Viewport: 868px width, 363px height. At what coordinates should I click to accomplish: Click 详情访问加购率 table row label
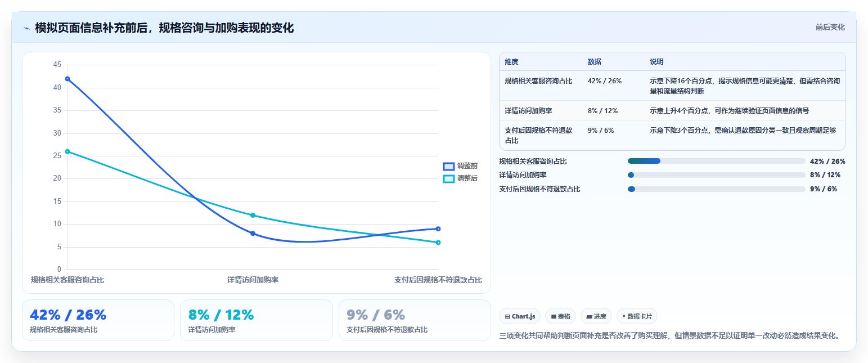[528, 111]
